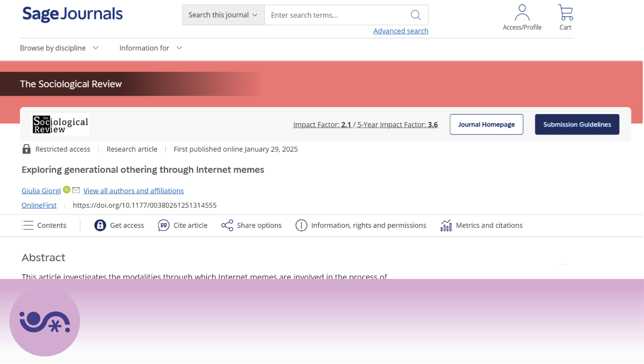Click the Get access lock icon
644x364 pixels.
[x=100, y=225]
